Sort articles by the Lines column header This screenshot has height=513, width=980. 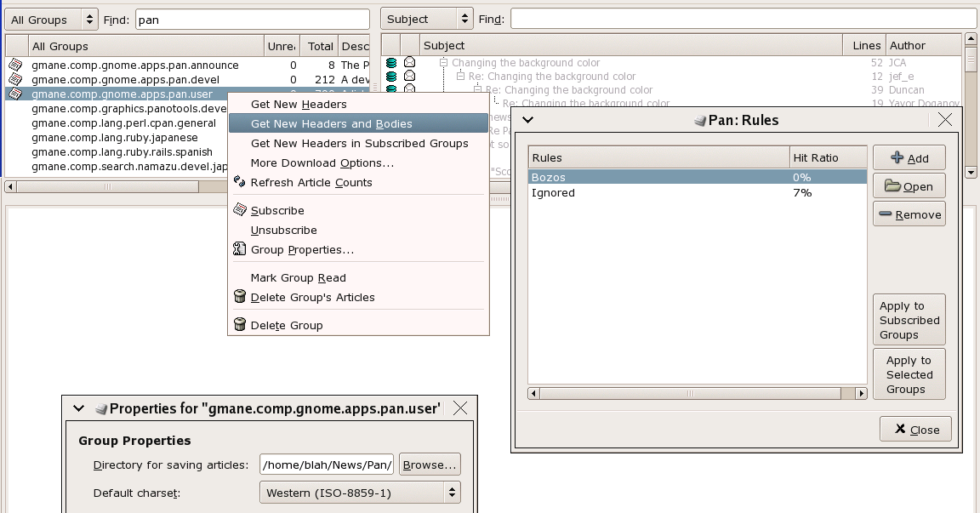tap(865, 45)
